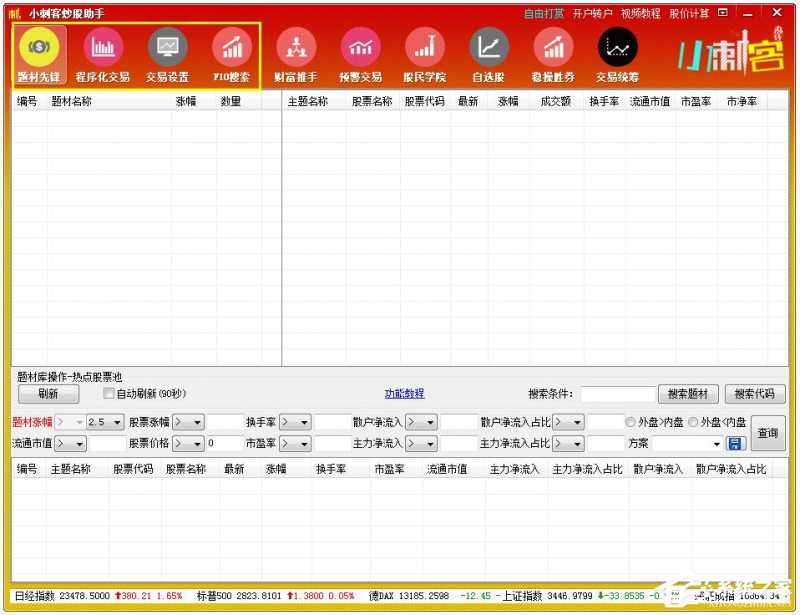Select the 外盘>内盘 radio button
Viewport: 800px width, 615px height.
[x=631, y=421]
